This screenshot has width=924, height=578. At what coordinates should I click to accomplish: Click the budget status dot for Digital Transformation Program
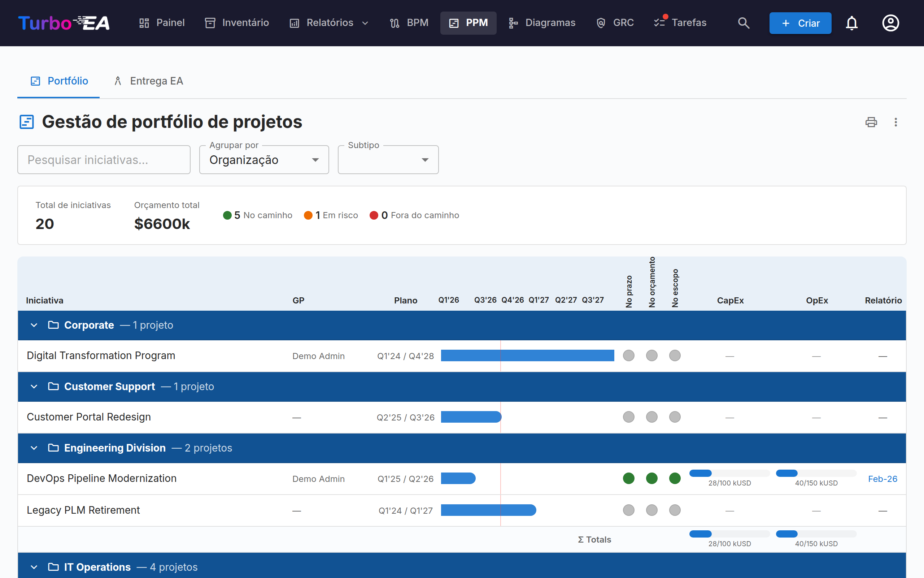[652, 355]
